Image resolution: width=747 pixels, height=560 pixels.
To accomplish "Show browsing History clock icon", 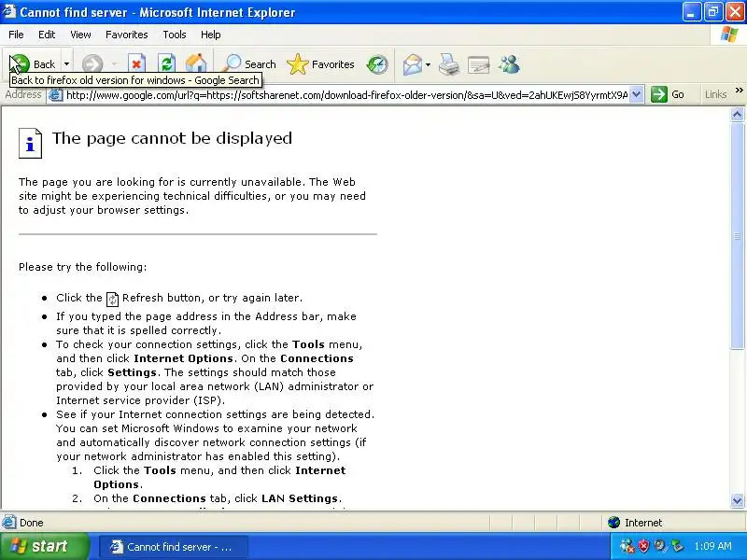I will 377,64.
